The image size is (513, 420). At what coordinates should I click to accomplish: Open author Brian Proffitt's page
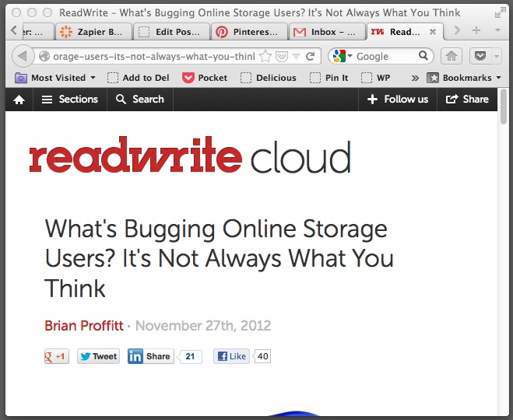[x=84, y=326]
